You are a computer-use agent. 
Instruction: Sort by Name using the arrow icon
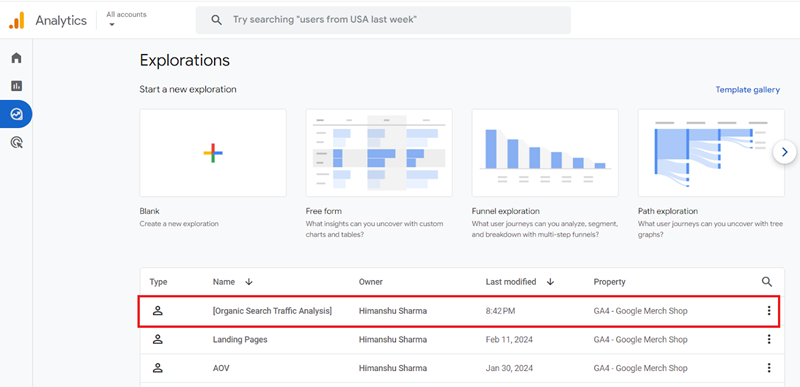(249, 281)
